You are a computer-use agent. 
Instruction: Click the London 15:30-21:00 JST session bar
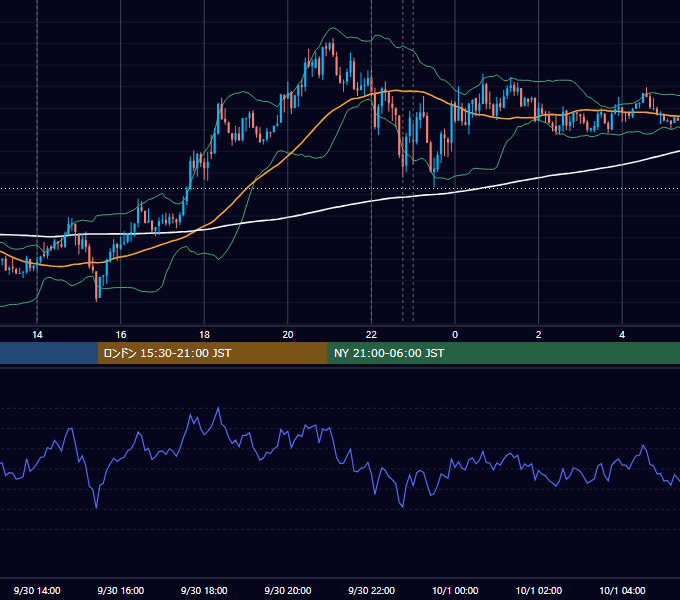pyautogui.click(x=212, y=353)
